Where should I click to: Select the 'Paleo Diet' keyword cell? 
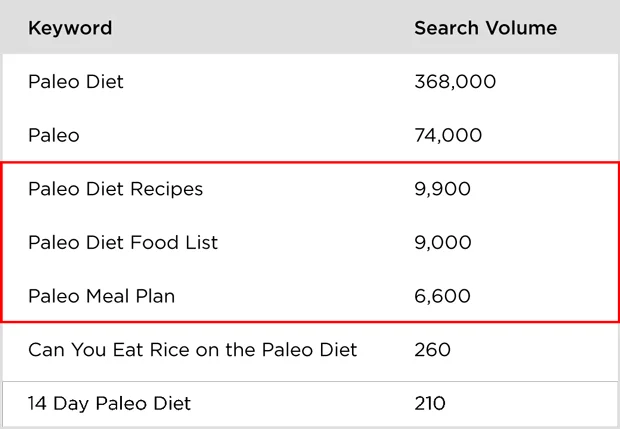pos(76,82)
